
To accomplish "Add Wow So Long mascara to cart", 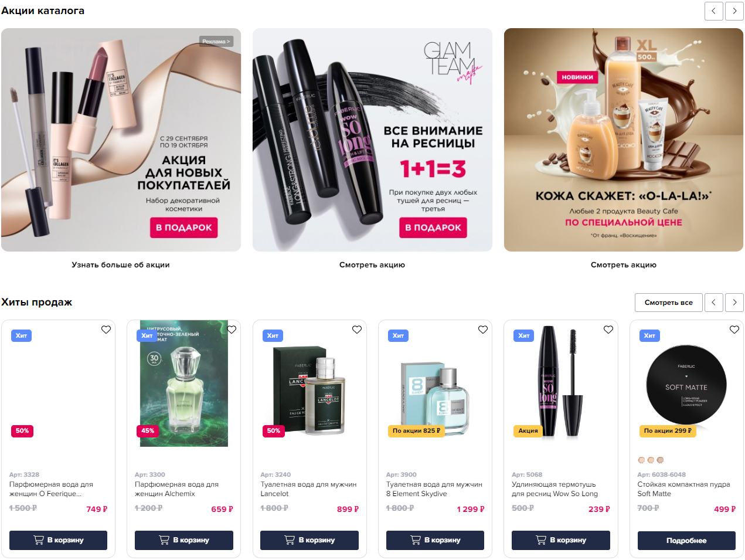I will coord(561,540).
